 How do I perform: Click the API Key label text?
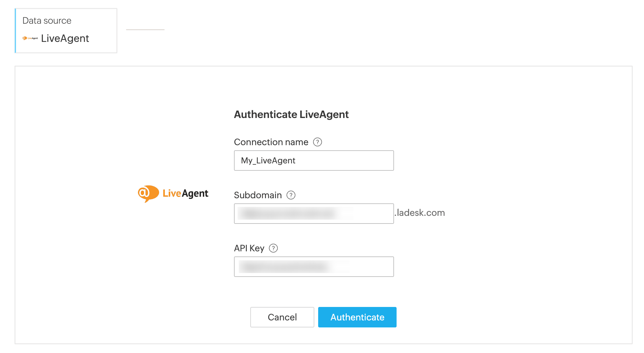pyautogui.click(x=249, y=248)
